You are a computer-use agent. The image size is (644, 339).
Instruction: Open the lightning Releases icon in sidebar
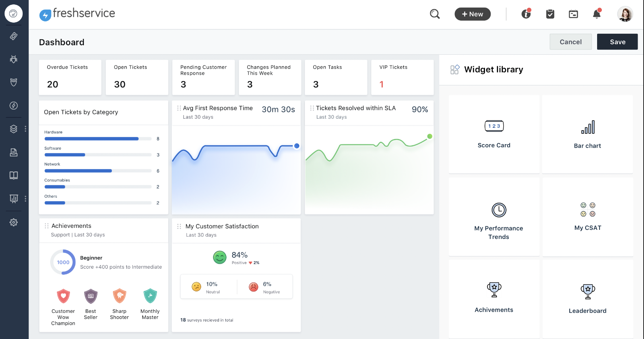(x=14, y=106)
